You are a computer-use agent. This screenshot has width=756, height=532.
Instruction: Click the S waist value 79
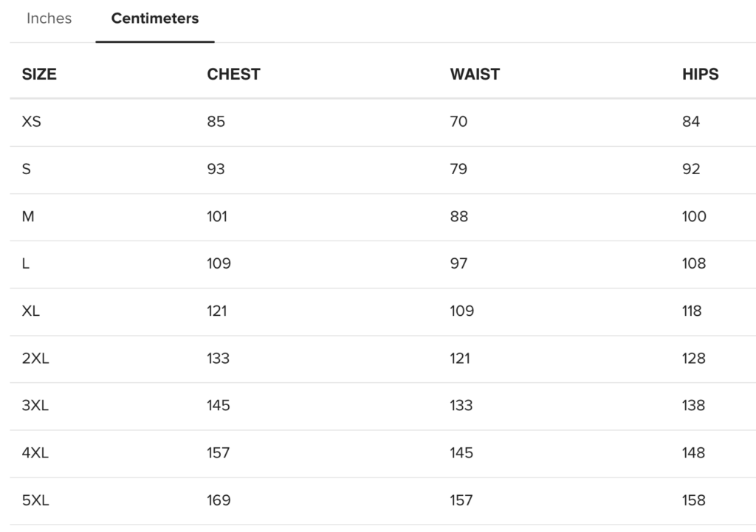point(458,169)
